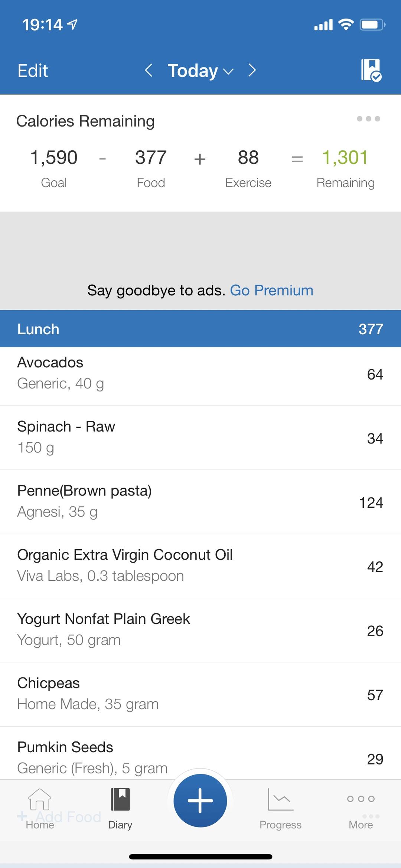Tap the Lunch section header

click(x=200, y=329)
